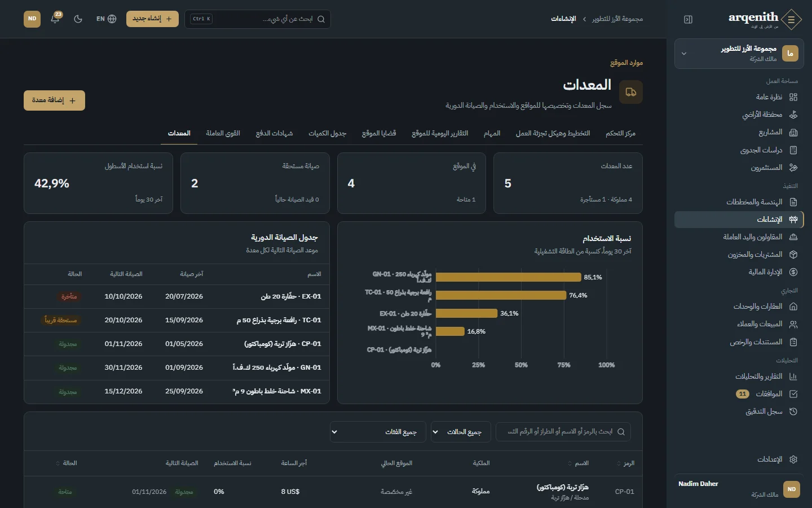
Task: Toggle dark mode with the moon icon
Action: point(78,19)
